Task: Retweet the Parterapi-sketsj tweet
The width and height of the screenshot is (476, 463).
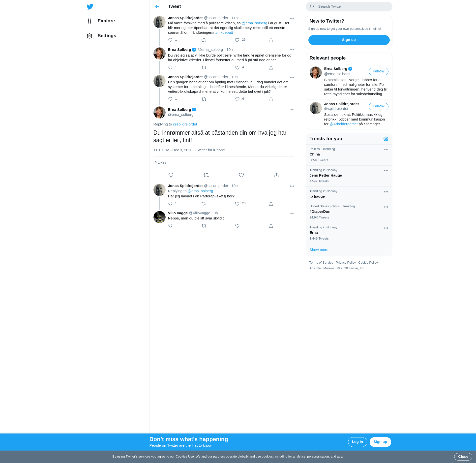Action: tap(204, 204)
